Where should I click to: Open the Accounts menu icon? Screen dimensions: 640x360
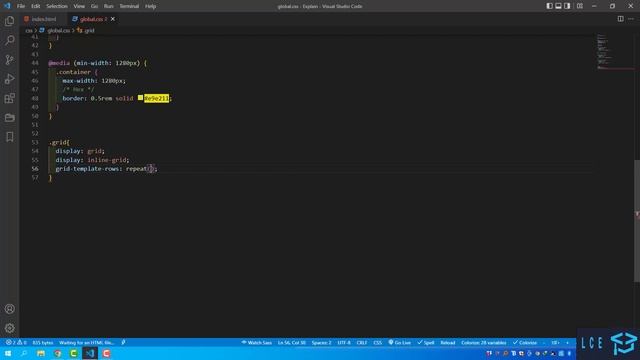pos(9,309)
